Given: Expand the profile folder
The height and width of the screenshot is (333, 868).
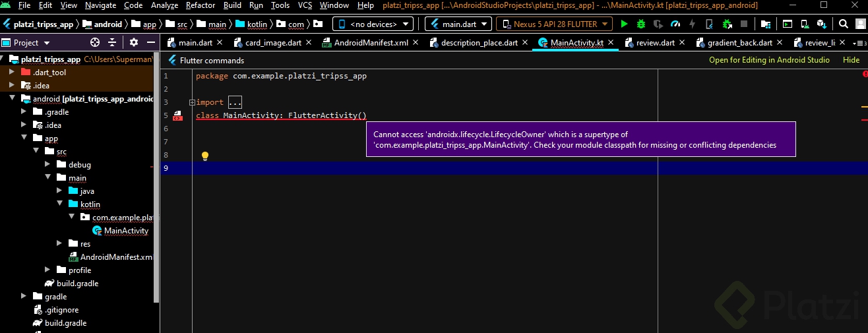Looking at the screenshot, I should (x=47, y=270).
